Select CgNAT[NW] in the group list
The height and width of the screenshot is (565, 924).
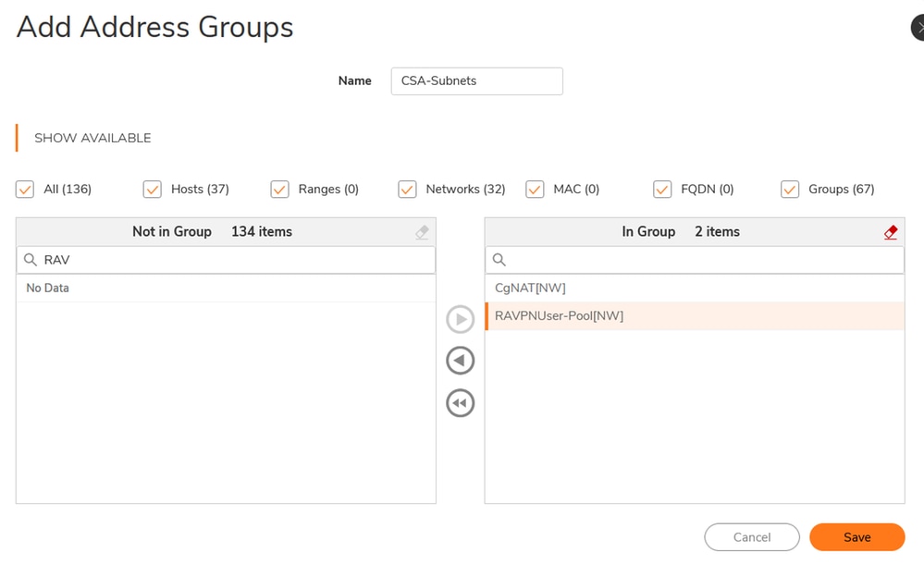tap(530, 289)
